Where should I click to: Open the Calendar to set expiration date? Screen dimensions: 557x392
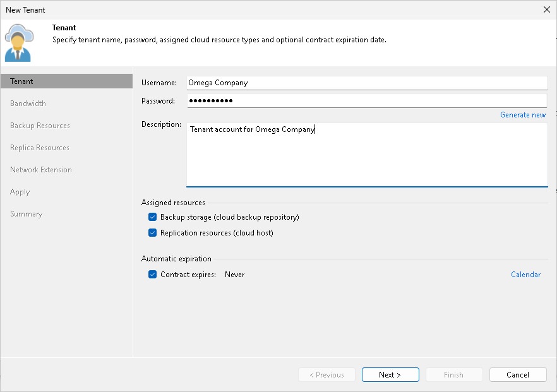(x=525, y=274)
